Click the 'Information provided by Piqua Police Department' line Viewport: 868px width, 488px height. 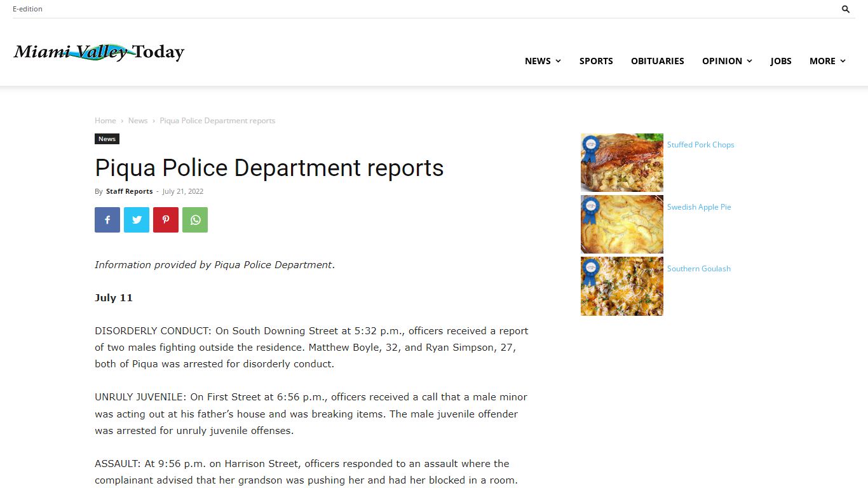click(215, 265)
